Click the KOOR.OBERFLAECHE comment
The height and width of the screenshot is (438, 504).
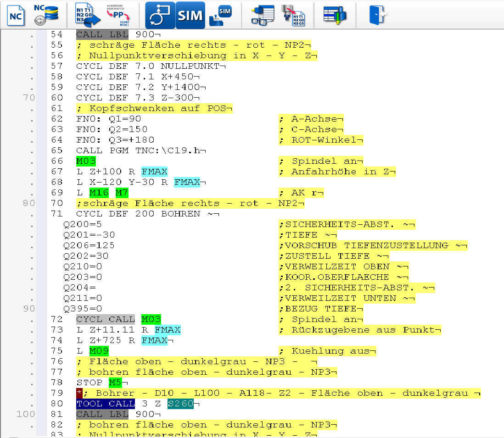[344, 277]
